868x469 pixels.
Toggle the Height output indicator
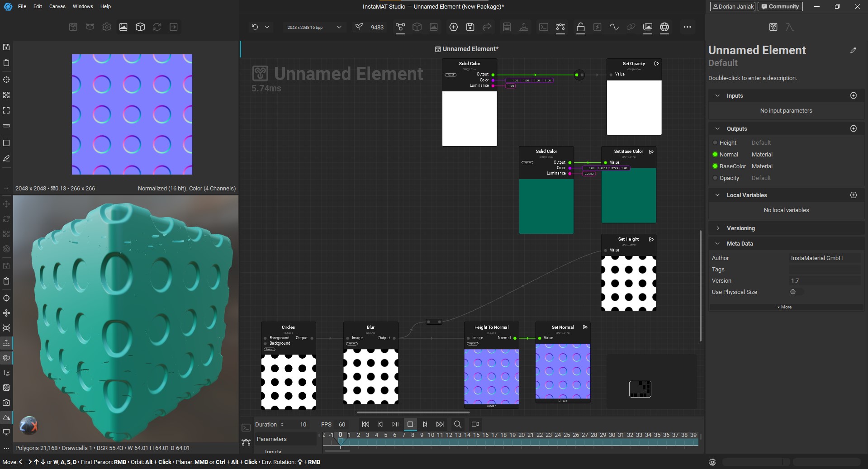715,143
